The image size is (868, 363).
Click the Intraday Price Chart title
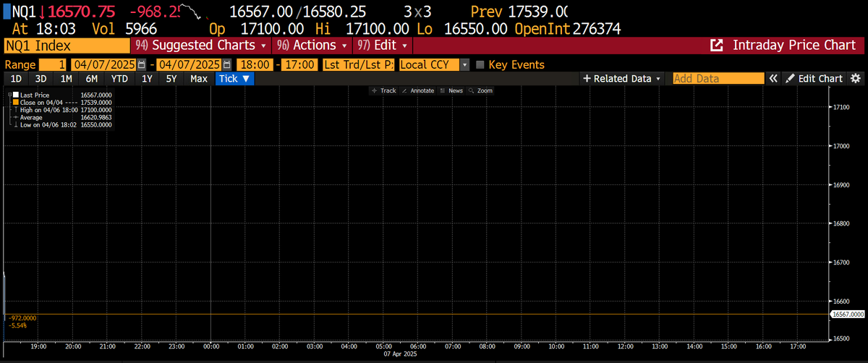(x=794, y=45)
